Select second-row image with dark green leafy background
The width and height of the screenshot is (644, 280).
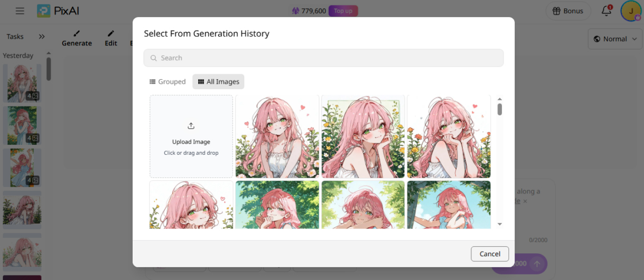point(277,205)
